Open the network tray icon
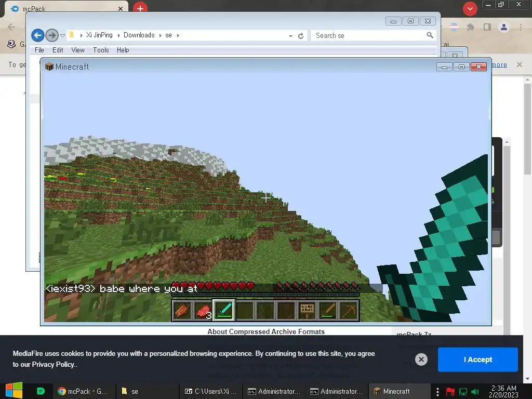The width and height of the screenshot is (532, 399). [463, 392]
